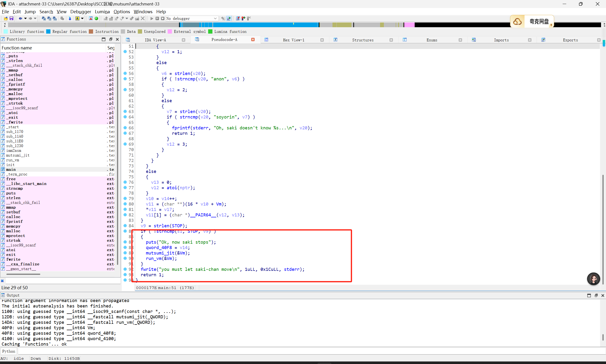Toggle breakpoint dot on line 56
This screenshot has height=364, width=606.
[125, 73]
